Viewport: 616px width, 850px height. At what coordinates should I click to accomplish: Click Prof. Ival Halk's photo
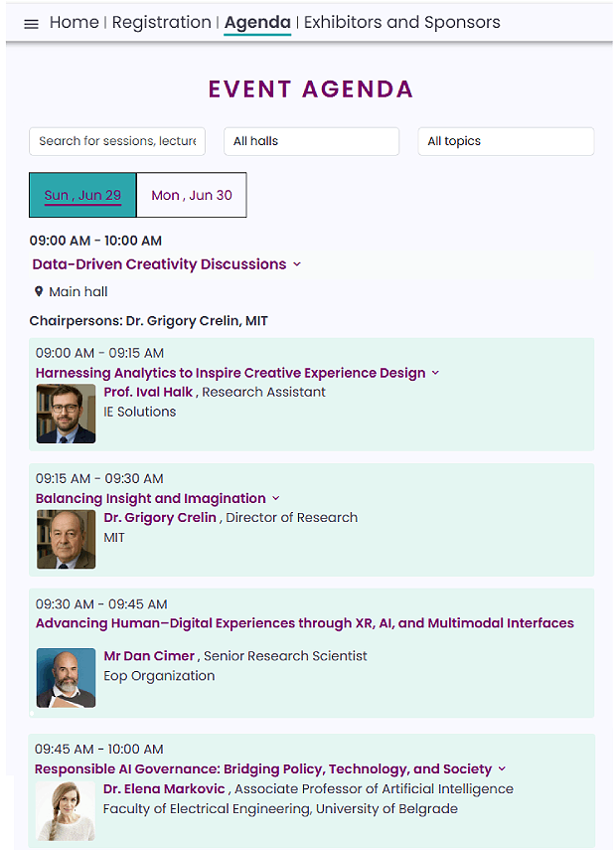[66, 414]
